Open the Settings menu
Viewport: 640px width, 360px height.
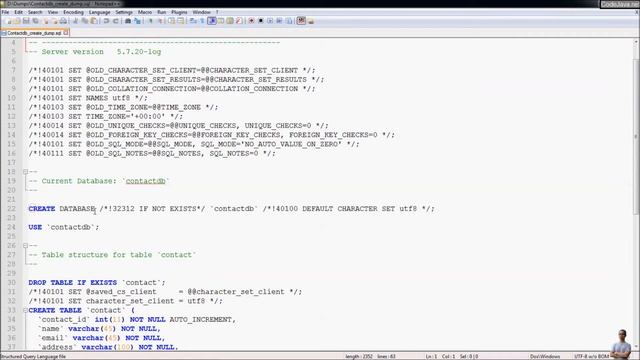tap(124, 12)
